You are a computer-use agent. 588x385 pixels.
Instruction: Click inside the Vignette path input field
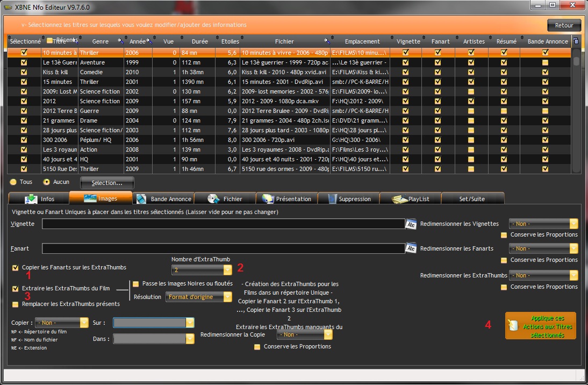point(223,224)
